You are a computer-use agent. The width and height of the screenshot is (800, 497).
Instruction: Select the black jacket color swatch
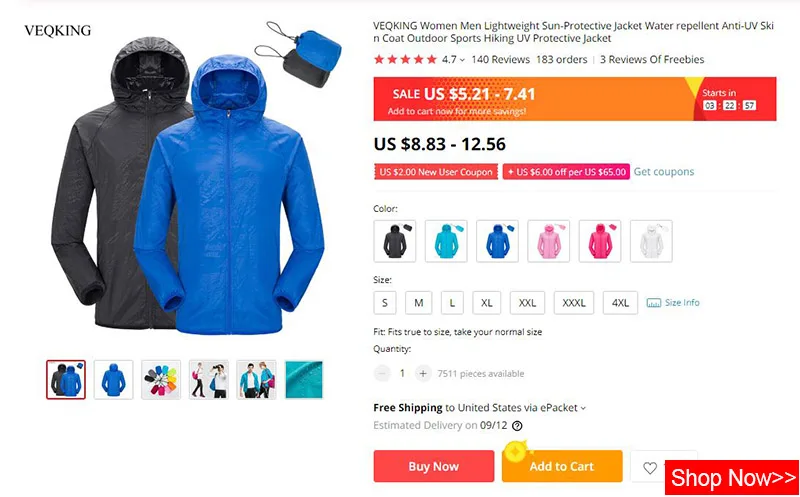pos(395,241)
